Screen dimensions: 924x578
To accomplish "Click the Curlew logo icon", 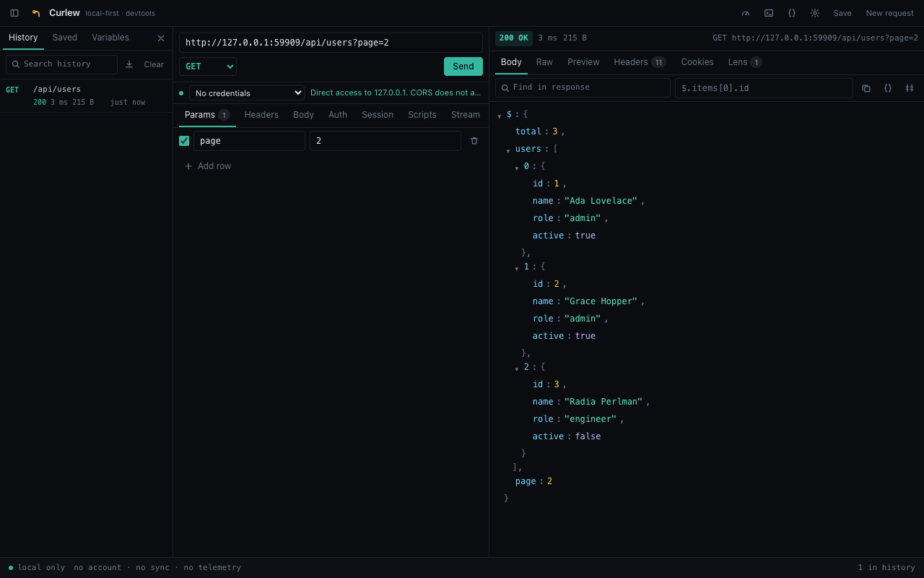I will [36, 13].
